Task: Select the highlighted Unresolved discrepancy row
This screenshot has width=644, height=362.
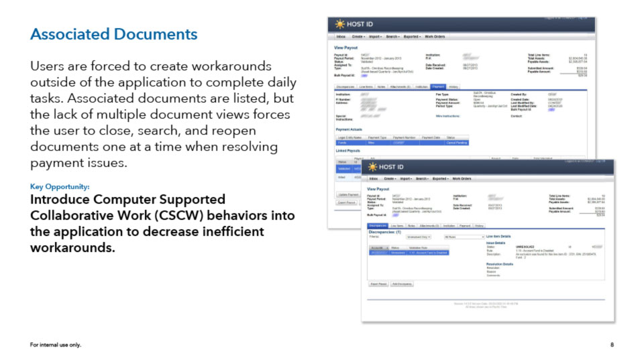Action: pos(416,253)
